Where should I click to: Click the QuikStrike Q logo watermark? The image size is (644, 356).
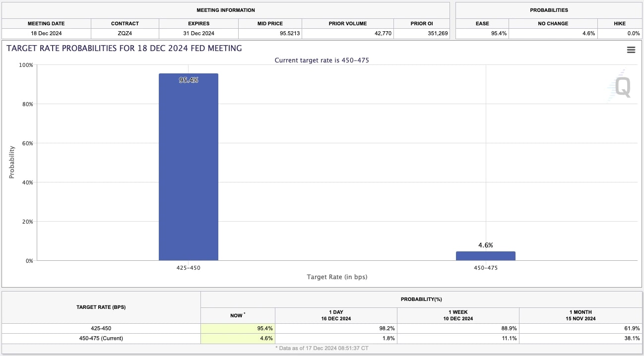621,87
